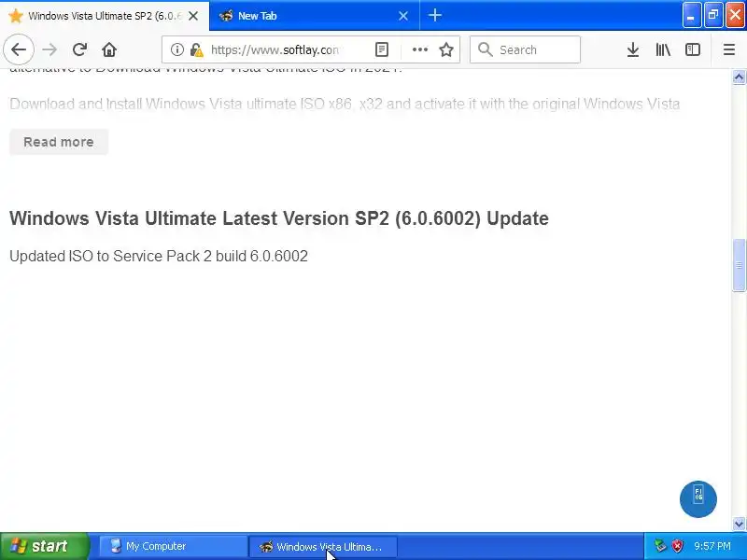The image size is (747, 560).
Task: Click the blue floating round page button
Action: (698, 499)
